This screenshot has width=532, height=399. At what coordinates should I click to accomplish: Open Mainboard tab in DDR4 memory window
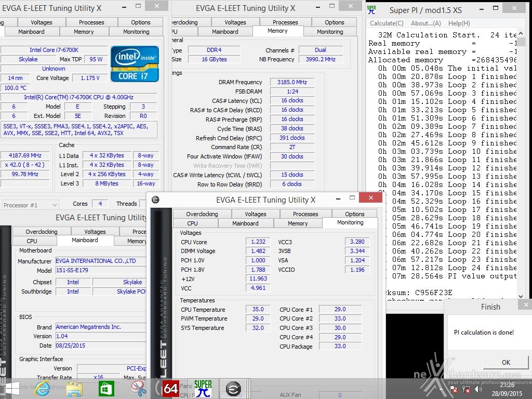tap(225, 32)
